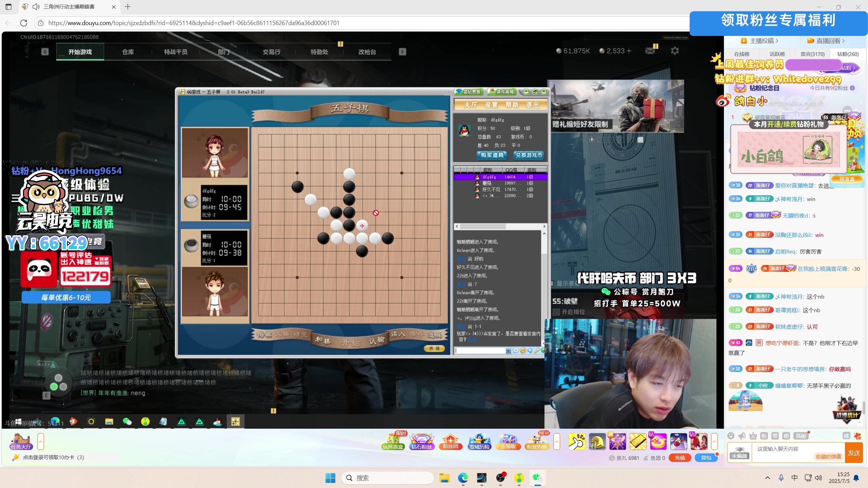
Task: Click 拆盲盒 open blind box button
Action: coord(847,179)
